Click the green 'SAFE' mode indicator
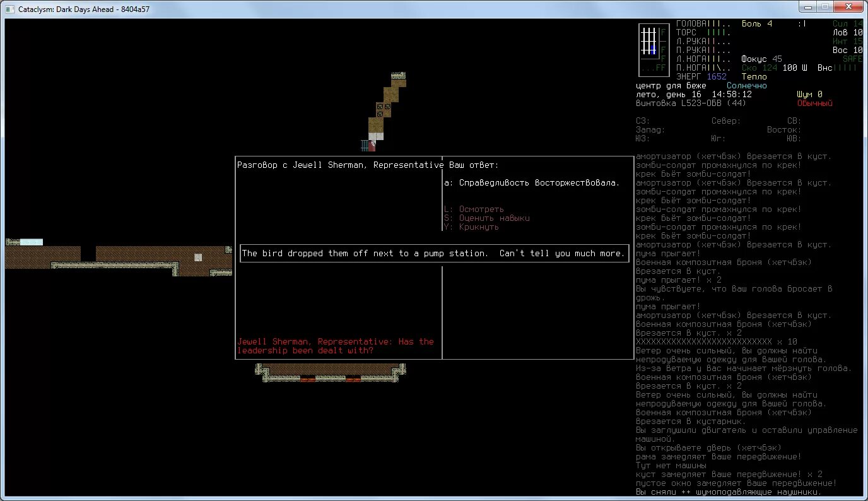This screenshot has height=501, width=868. tap(853, 59)
